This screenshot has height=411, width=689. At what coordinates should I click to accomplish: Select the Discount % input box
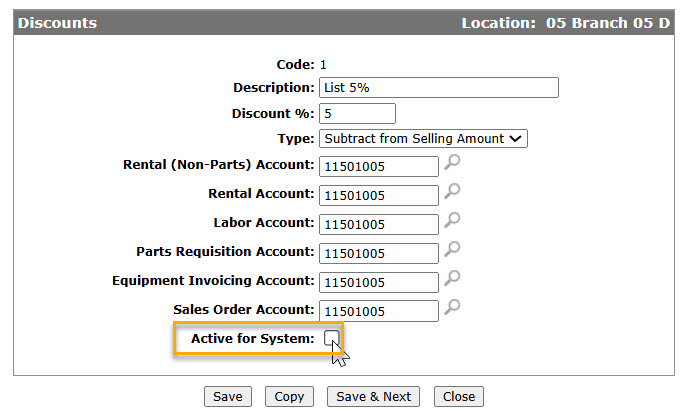coord(357,113)
